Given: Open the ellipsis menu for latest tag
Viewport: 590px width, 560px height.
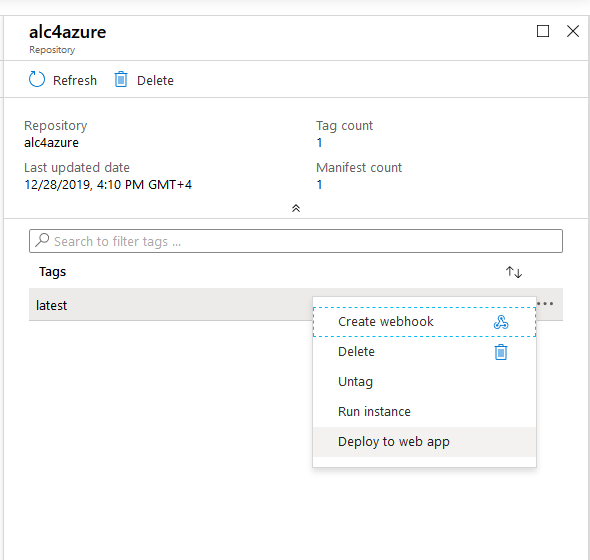Looking at the screenshot, I should 545,303.
